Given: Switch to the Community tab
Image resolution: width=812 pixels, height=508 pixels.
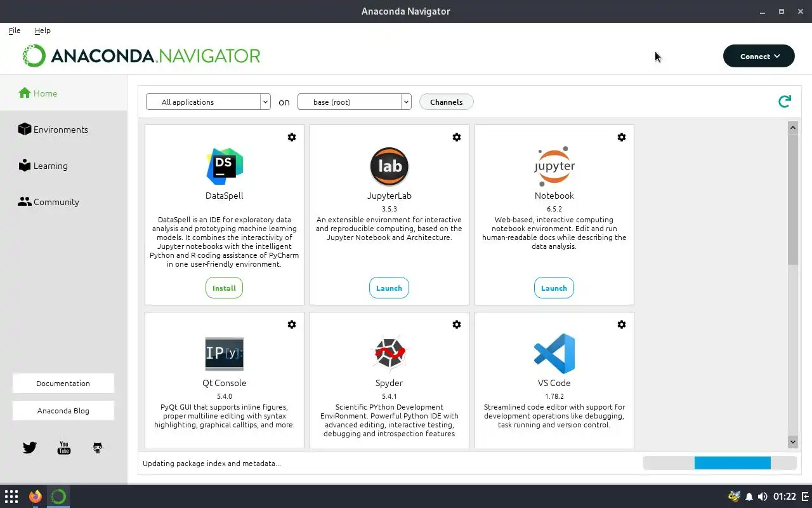Looking at the screenshot, I should [x=63, y=202].
